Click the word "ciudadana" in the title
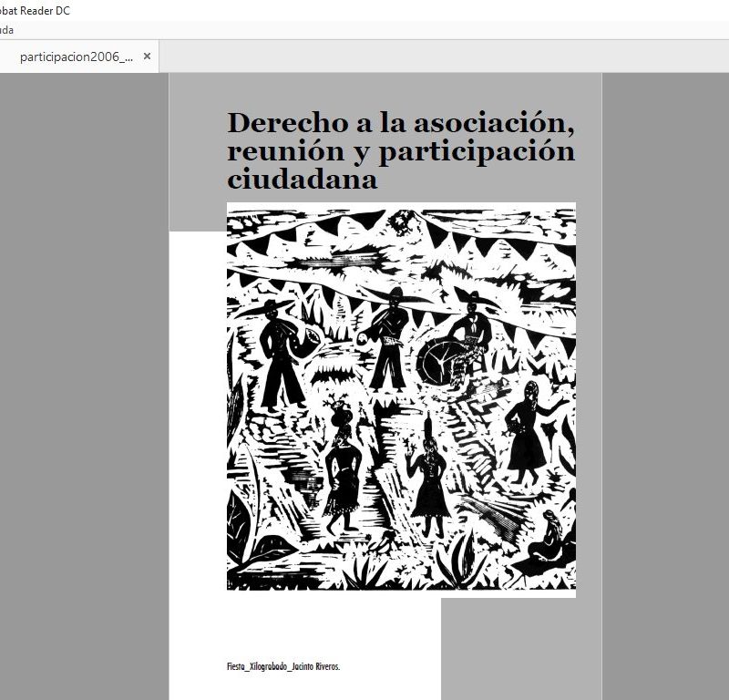The image size is (729, 700). pyautogui.click(x=302, y=179)
